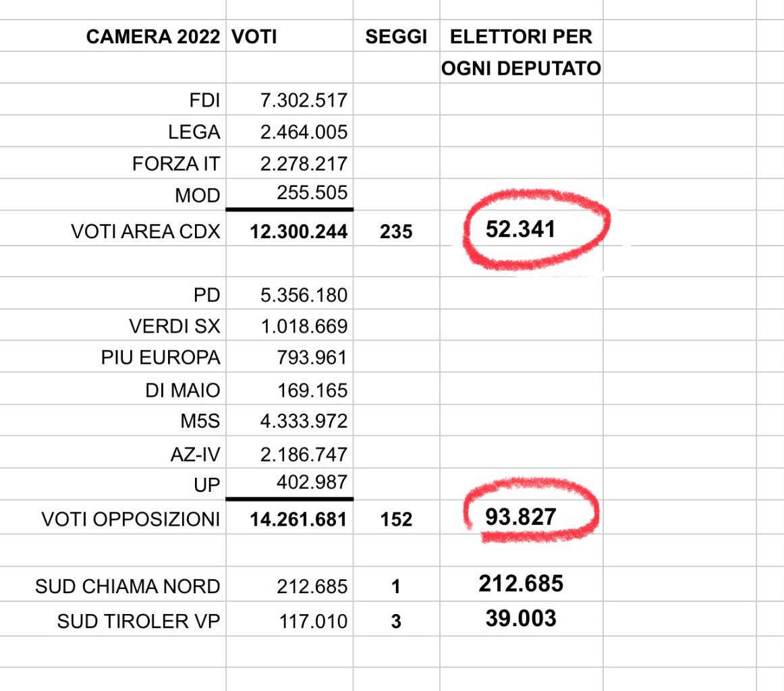The image size is (784, 691).
Task: Click the FDI votes cell 7.302.517
Action: pyautogui.click(x=289, y=99)
